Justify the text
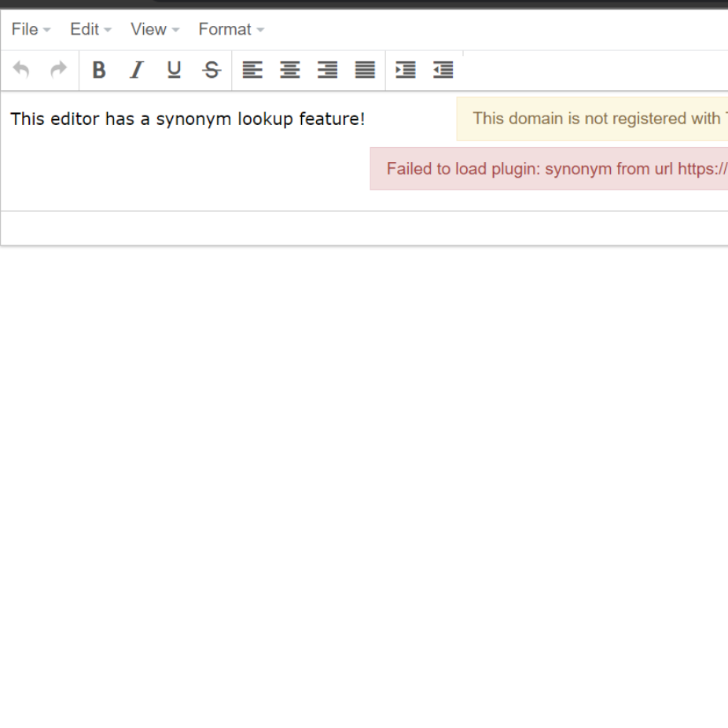This screenshot has height=728, width=728. (x=365, y=71)
